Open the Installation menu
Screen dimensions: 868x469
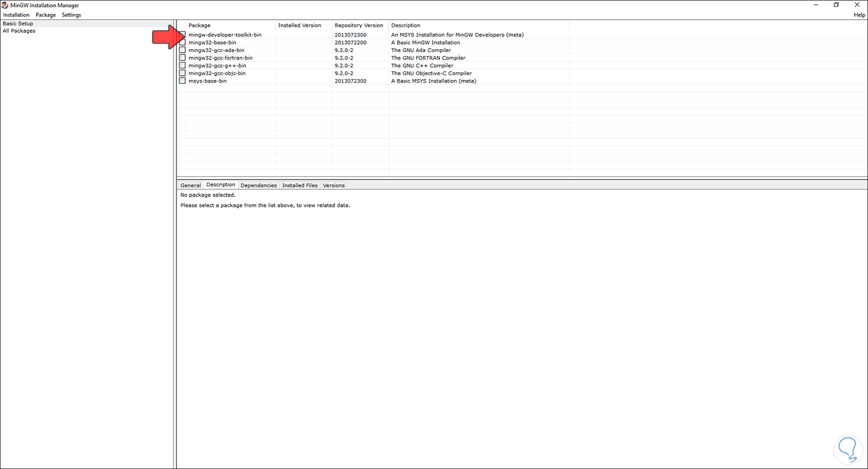(16, 15)
